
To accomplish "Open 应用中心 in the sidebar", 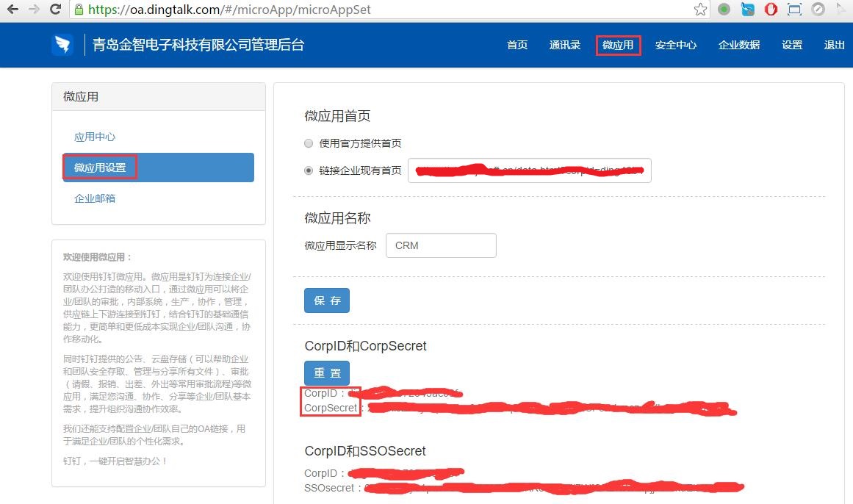I will [95, 137].
